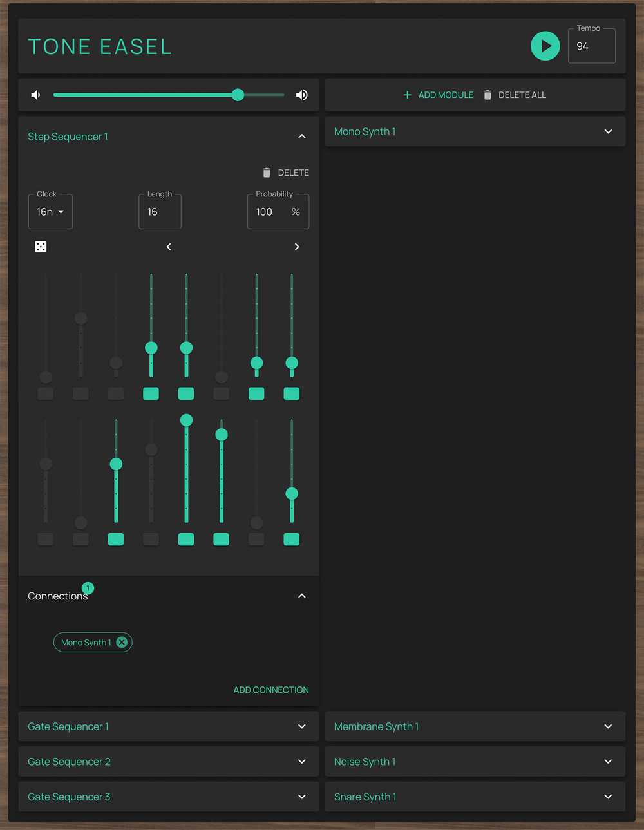Click the plus icon next to ADD MODULE

pos(407,95)
